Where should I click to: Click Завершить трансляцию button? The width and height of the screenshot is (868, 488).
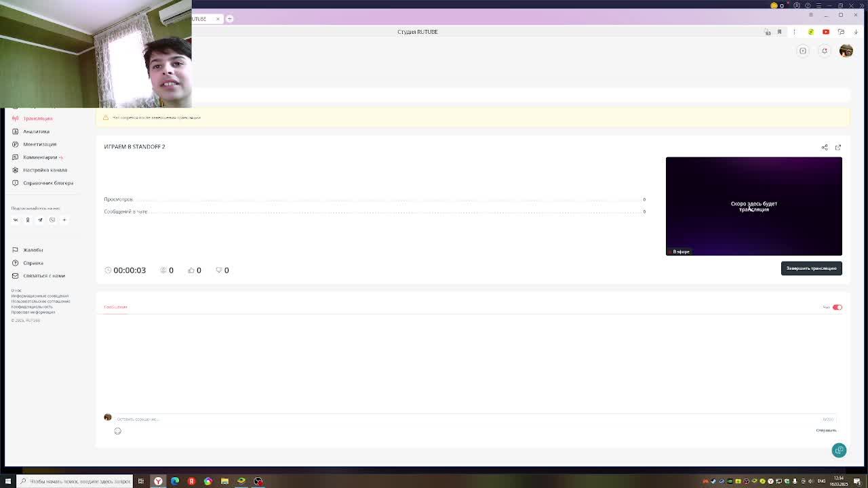(811, 268)
